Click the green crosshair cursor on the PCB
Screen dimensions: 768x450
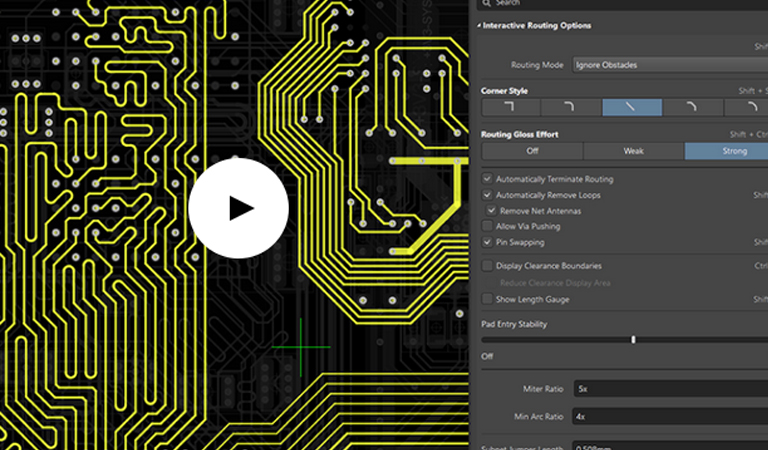pyautogui.click(x=301, y=347)
